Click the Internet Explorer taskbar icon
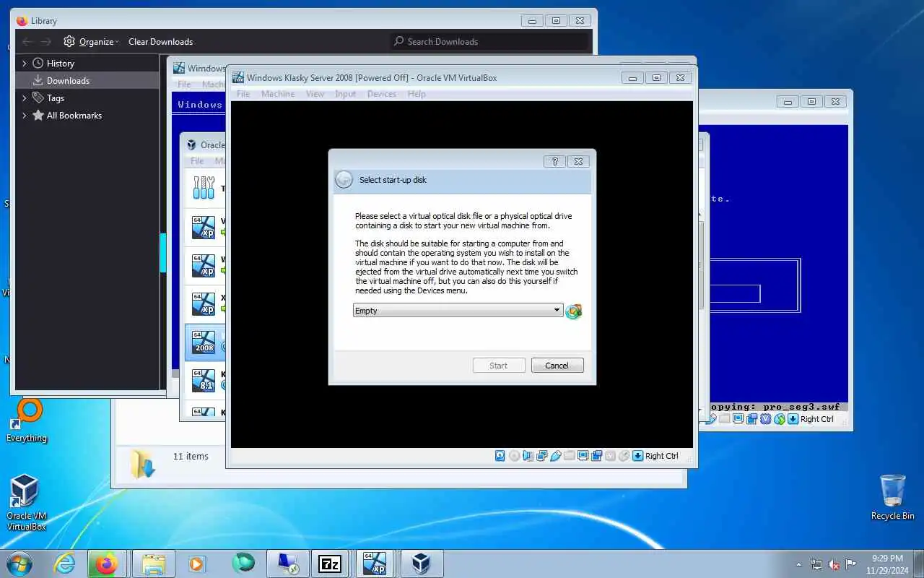 click(65, 564)
